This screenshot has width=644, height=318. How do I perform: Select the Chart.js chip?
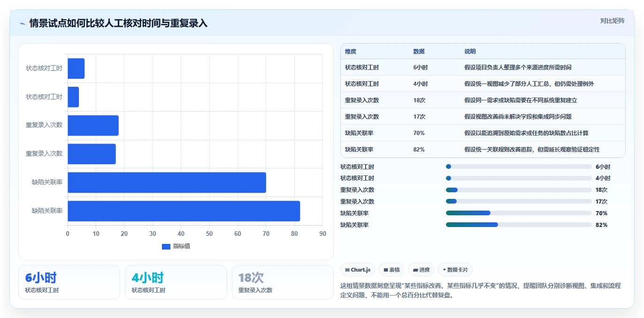click(358, 270)
